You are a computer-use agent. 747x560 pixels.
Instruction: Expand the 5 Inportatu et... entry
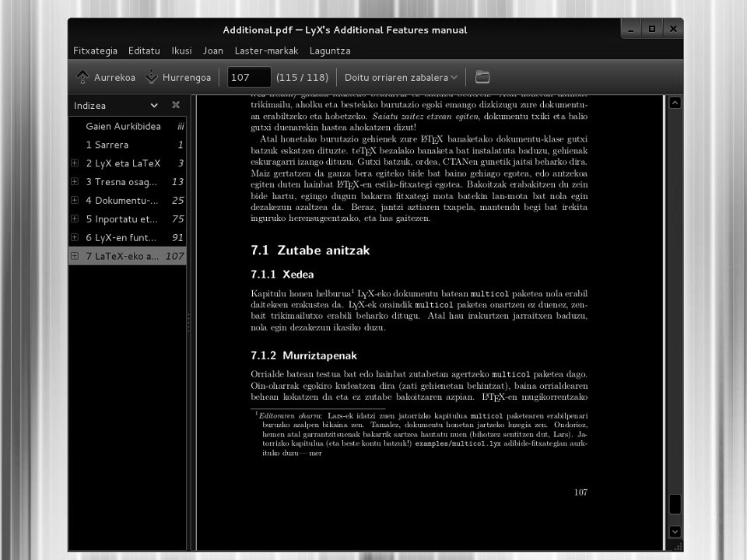click(x=75, y=219)
